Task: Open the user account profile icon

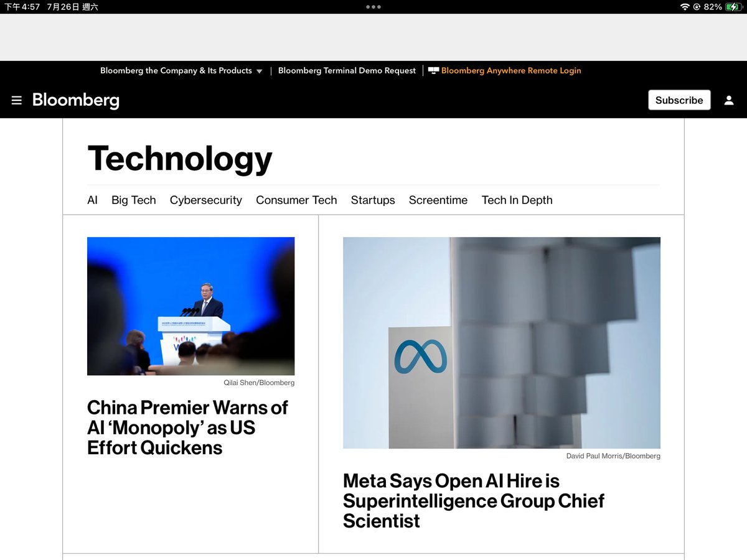Action: pos(729,100)
